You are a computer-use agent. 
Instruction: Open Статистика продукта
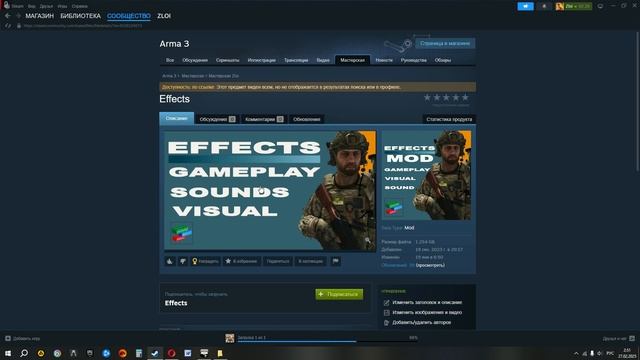[x=449, y=119]
